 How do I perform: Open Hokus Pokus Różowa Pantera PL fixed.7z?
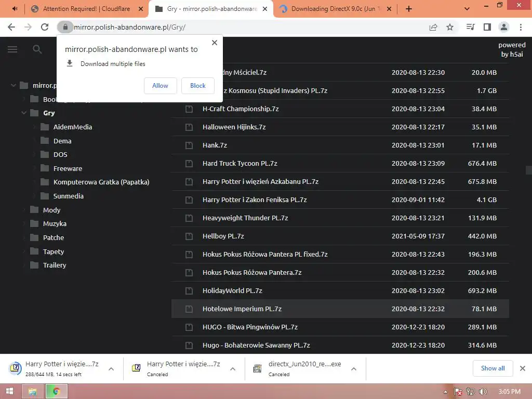coord(265,254)
